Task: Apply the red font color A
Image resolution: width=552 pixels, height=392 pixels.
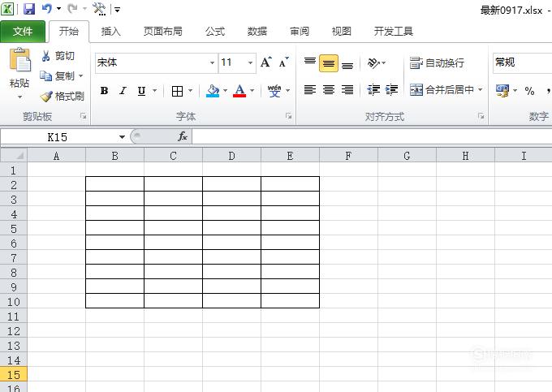Action: coord(239,91)
